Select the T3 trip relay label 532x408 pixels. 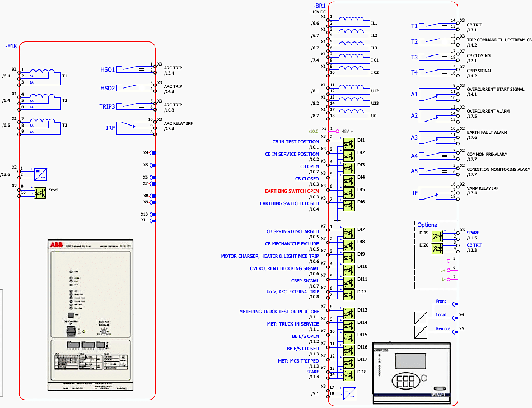click(414, 57)
